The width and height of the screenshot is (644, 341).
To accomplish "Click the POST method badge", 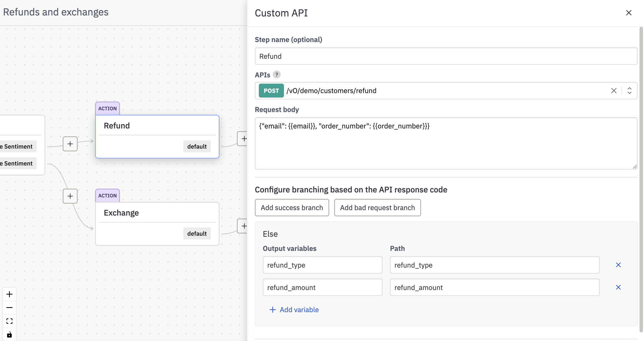I will [x=271, y=91].
